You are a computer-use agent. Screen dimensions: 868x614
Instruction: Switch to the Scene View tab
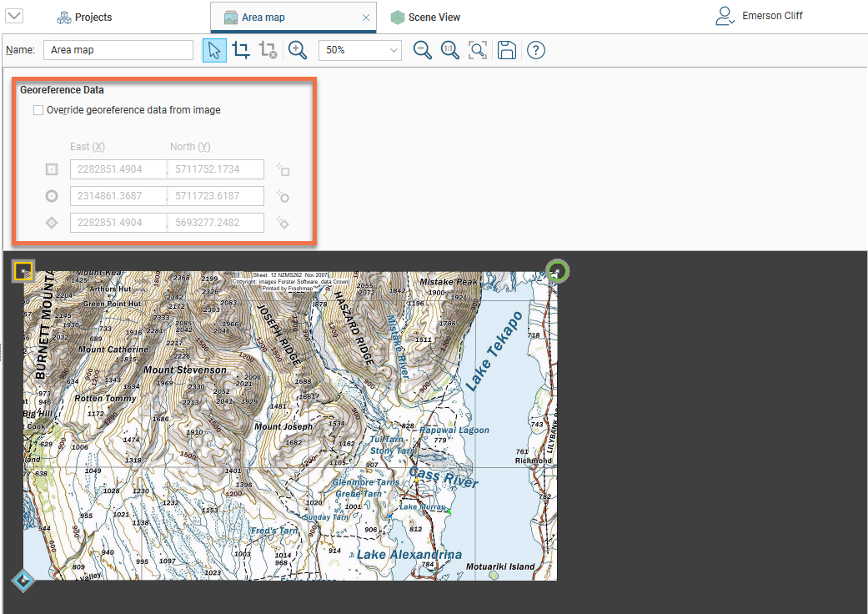click(425, 18)
